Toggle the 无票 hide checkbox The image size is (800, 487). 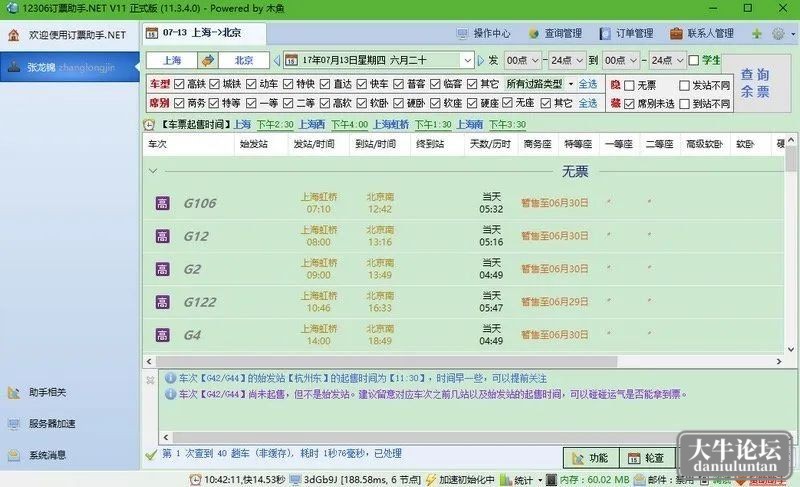[x=630, y=85]
